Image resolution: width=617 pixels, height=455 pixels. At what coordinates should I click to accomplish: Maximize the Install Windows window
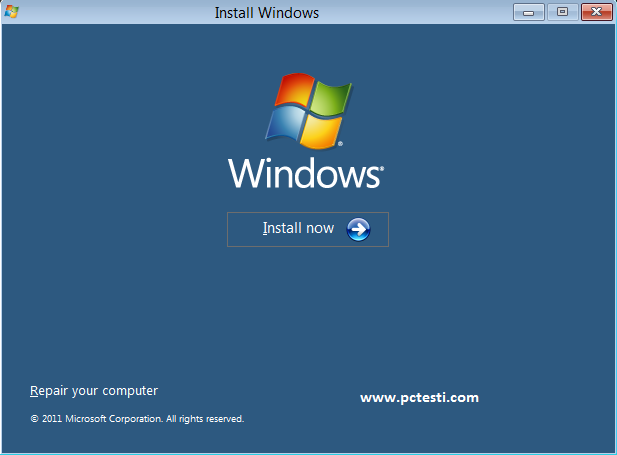tap(563, 12)
